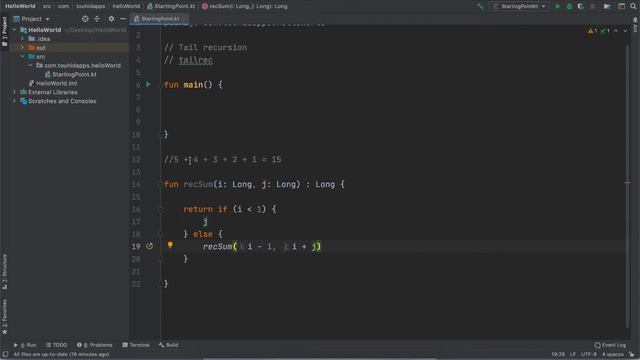Fold the recSum function via gutter marker
Viewport: 640px width, 360px height.
[x=160, y=184]
